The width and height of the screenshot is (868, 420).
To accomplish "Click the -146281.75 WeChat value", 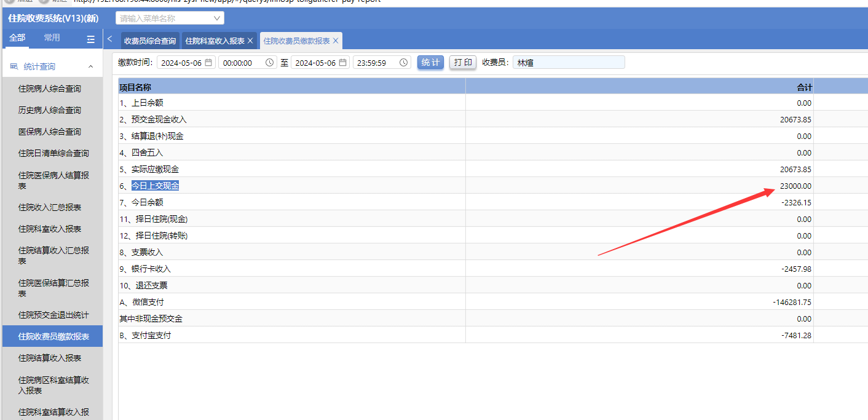I will [x=792, y=302].
